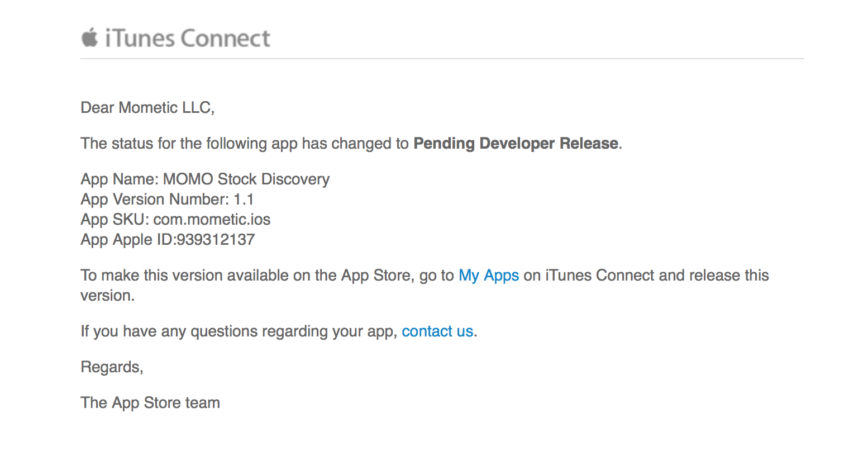This screenshot has height=465, width=868.
Task: Click the 'App Name: MOMO Stock Discovery' line
Action: (205, 179)
